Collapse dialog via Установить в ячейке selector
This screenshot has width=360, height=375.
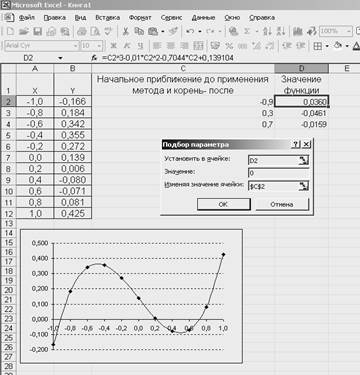pyautogui.click(x=303, y=161)
